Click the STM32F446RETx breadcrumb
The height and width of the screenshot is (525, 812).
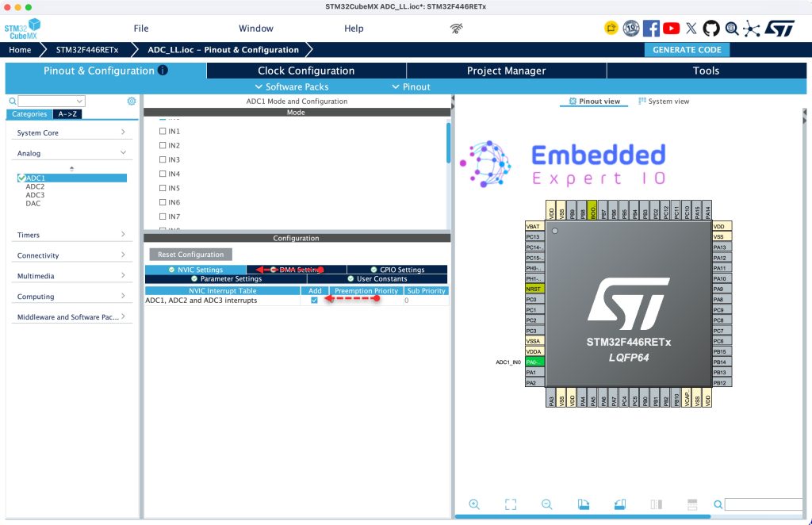87,50
